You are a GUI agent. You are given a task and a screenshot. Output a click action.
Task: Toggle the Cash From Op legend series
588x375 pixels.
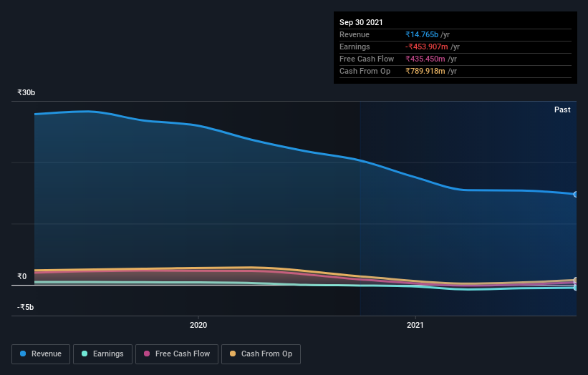(x=261, y=354)
